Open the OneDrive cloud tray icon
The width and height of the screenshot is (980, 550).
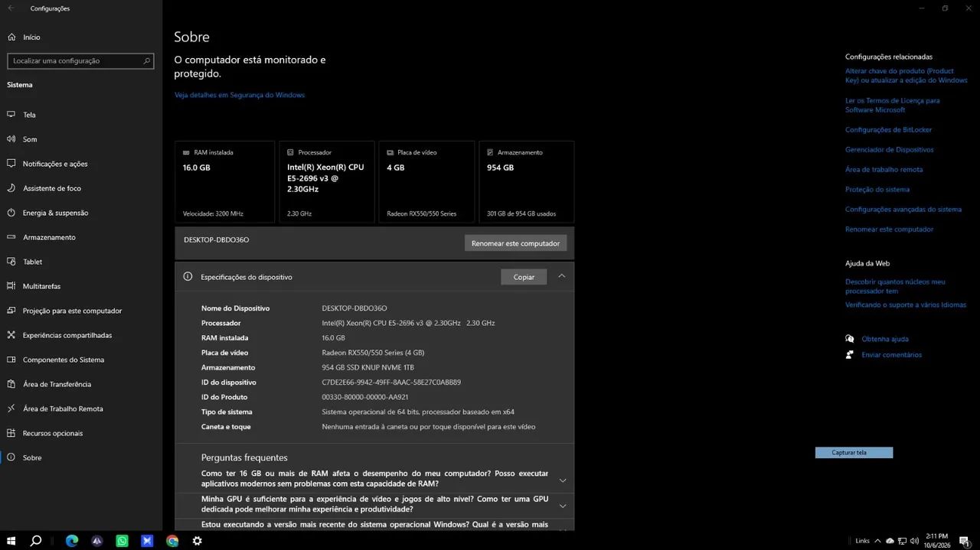[890, 541]
